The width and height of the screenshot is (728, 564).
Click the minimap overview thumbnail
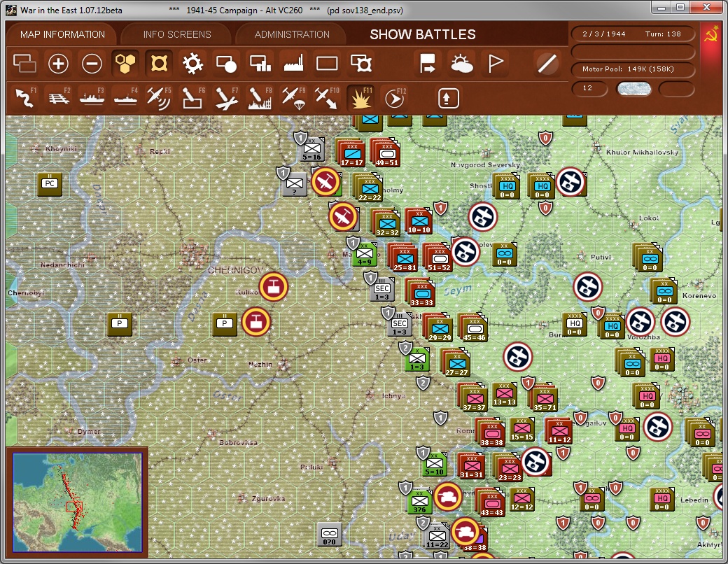pyautogui.click(x=77, y=502)
